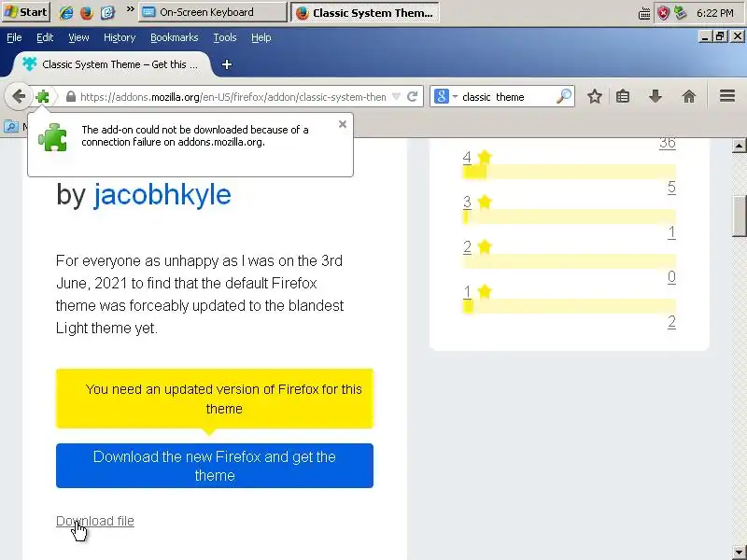Open the Tools menu
This screenshot has width=747, height=560.
[x=225, y=37]
